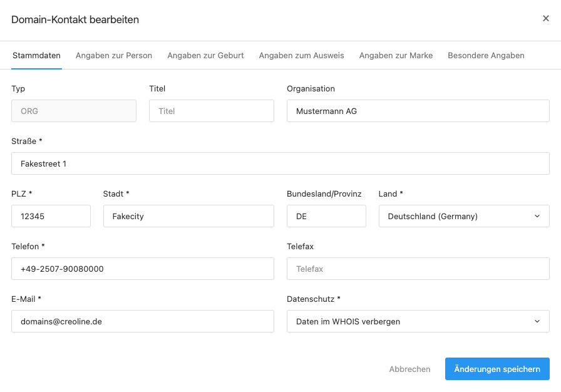Click the Straße field containing Fakestreet 1
The width and height of the screenshot is (561, 392).
280,163
